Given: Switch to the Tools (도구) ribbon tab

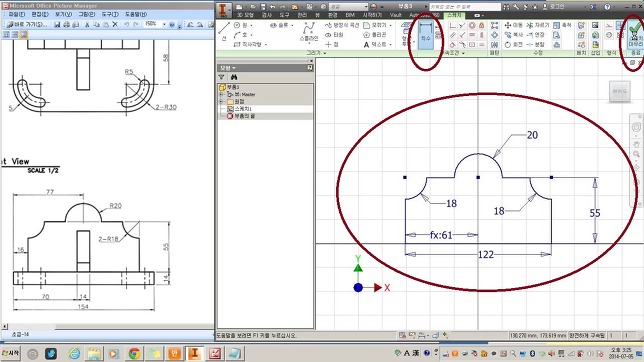Looking at the screenshot, I should (x=285, y=15).
